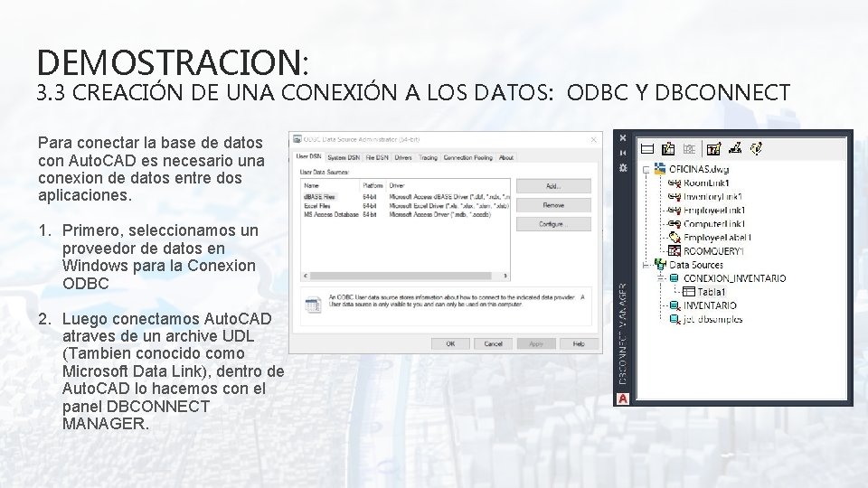Switch to the System DSN tab
The height and width of the screenshot is (488, 868).
(x=344, y=157)
